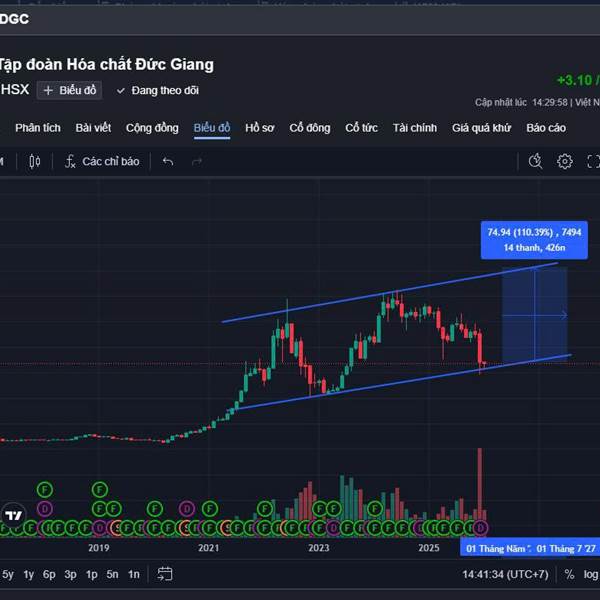Open the Cổ tức tab

pyautogui.click(x=362, y=128)
